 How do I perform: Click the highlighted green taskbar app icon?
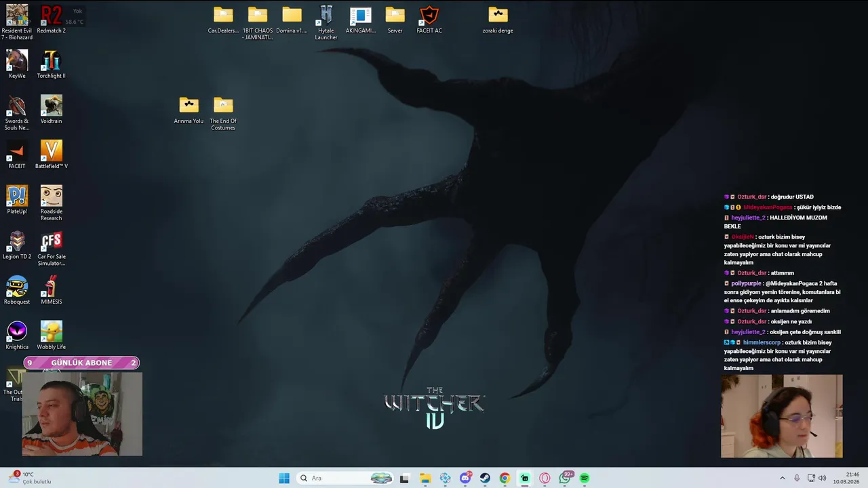click(x=525, y=478)
